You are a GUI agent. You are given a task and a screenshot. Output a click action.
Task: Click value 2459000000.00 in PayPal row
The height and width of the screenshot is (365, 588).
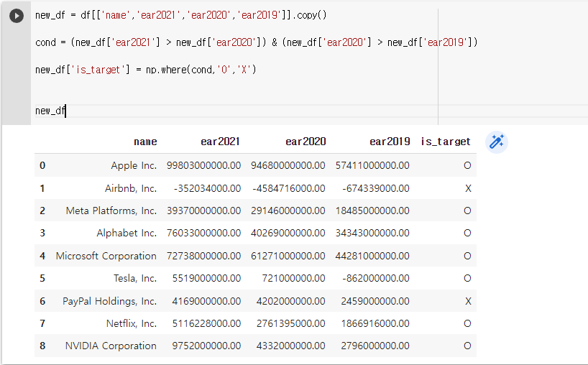tap(375, 301)
